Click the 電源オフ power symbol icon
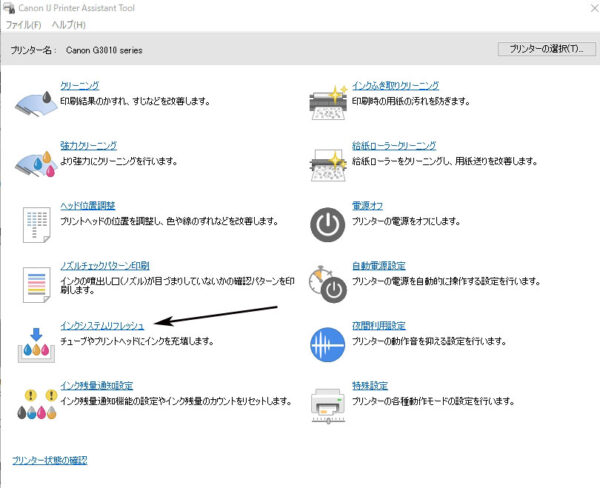 click(x=328, y=225)
